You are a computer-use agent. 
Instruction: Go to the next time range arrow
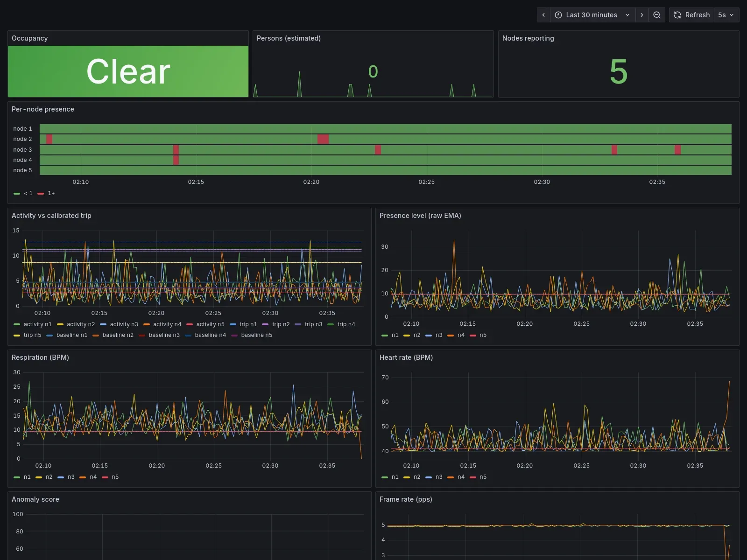(x=642, y=15)
